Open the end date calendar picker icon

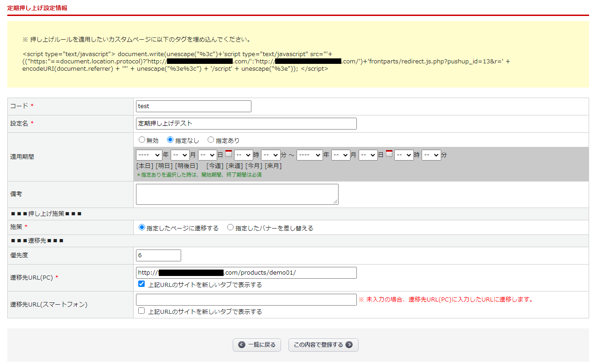tap(389, 154)
